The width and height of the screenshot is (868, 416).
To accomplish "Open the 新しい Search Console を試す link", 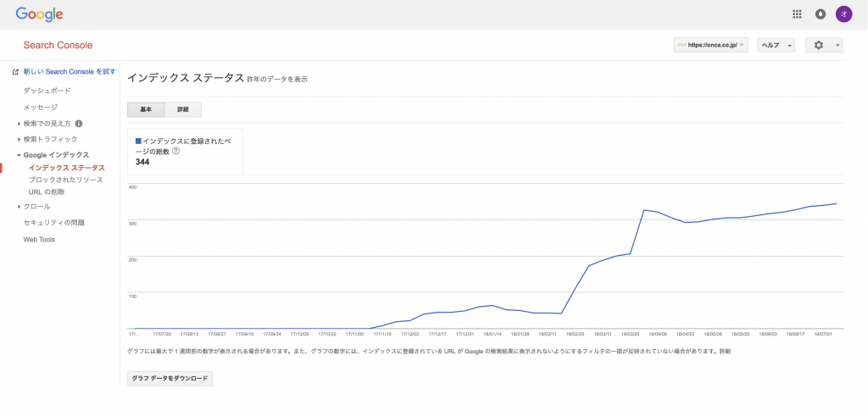I will 69,72.
